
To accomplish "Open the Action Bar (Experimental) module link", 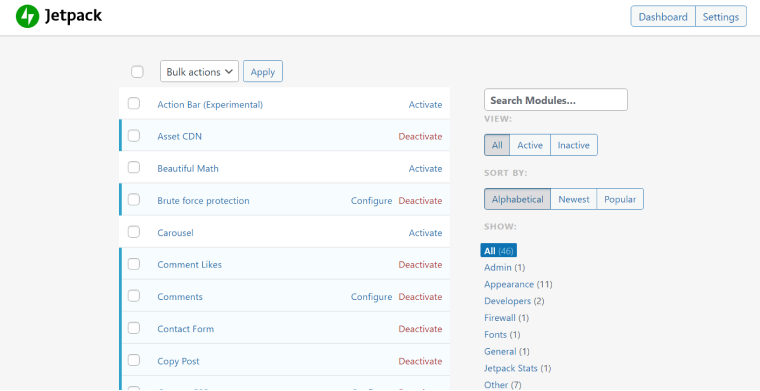I will (210, 105).
